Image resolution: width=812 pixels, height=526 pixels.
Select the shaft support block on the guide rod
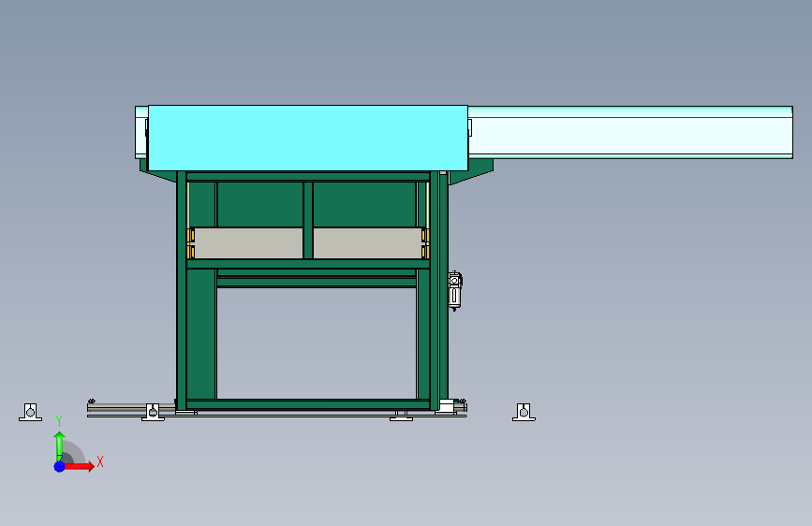153,412
